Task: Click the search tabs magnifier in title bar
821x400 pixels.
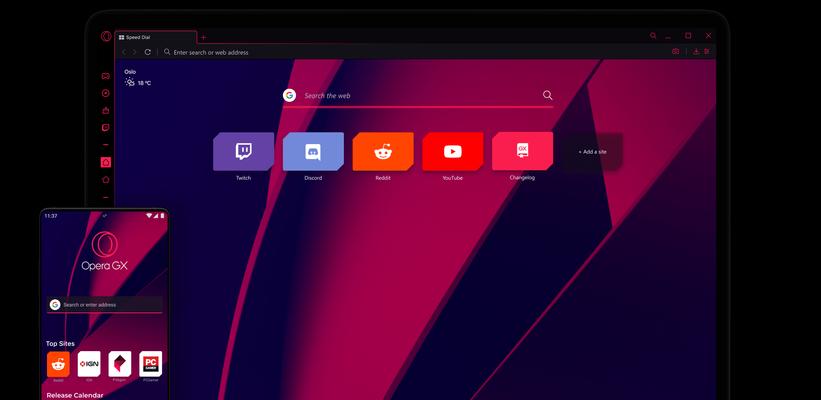Action: pos(653,36)
